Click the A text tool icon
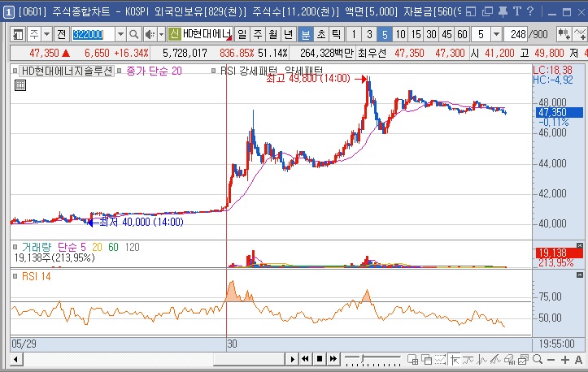Image resolution: width=588 pixels, height=372 pixels. [x=579, y=360]
